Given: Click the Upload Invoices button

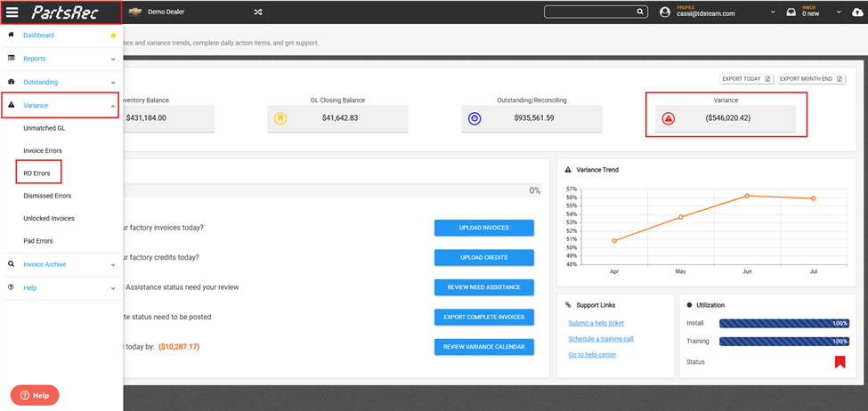Looking at the screenshot, I should [483, 228].
